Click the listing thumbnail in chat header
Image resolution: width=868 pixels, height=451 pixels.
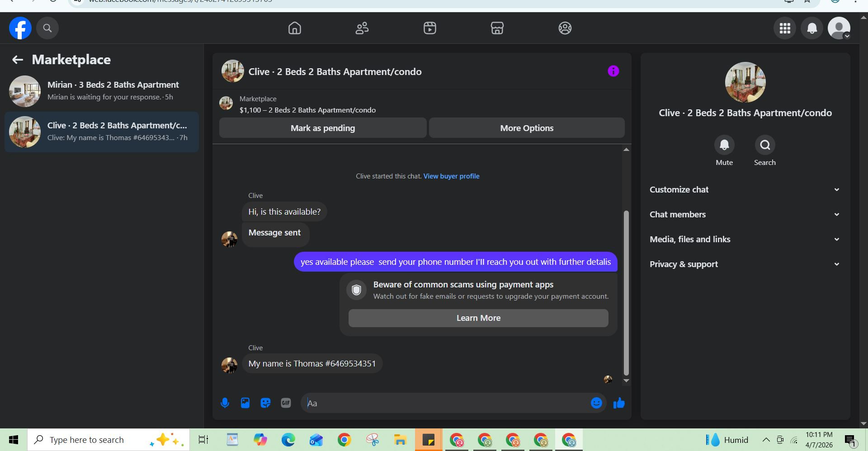click(x=232, y=71)
